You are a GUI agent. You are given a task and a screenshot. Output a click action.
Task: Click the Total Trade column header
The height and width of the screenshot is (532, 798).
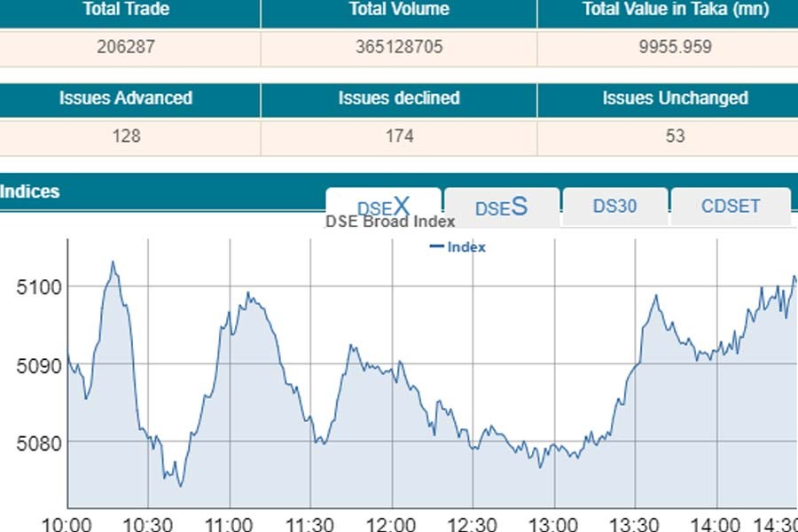point(126,10)
